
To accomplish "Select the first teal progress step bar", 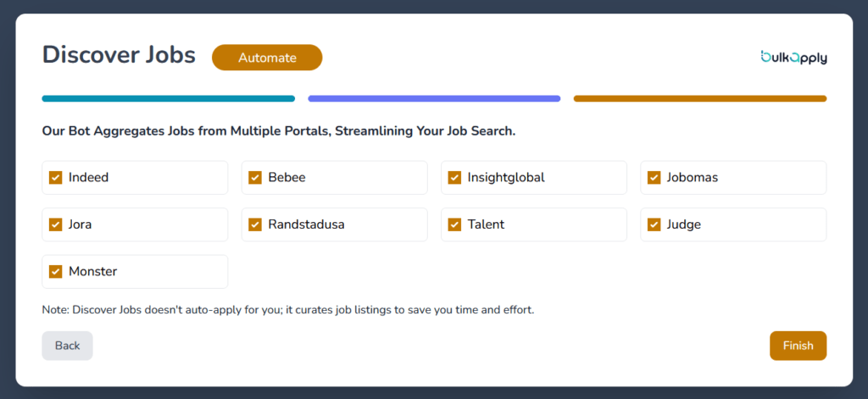I will coord(168,99).
